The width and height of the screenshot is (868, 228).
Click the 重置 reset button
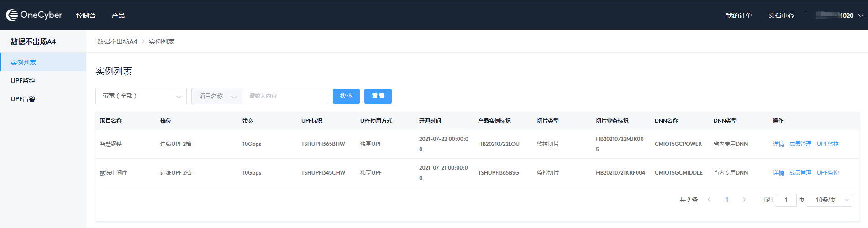378,96
